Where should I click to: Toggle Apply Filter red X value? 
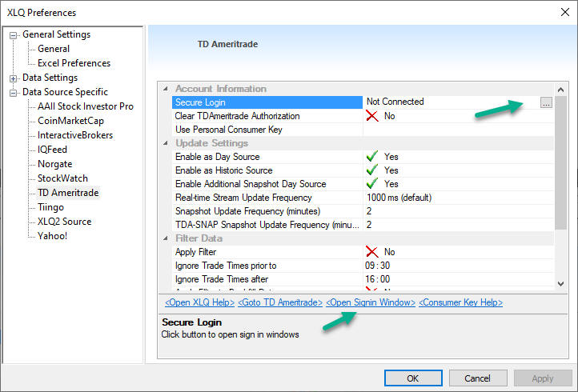click(x=372, y=252)
